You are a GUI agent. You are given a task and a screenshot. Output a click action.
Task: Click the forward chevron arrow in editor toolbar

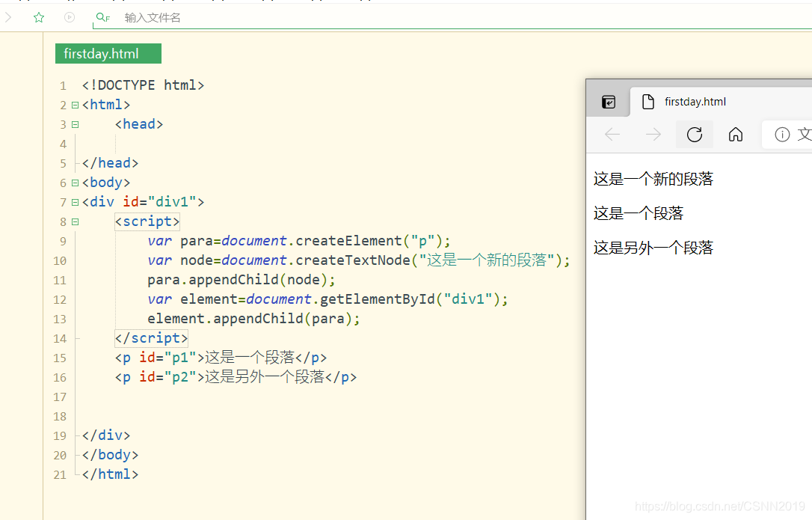pyautogui.click(x=8, y=18)
